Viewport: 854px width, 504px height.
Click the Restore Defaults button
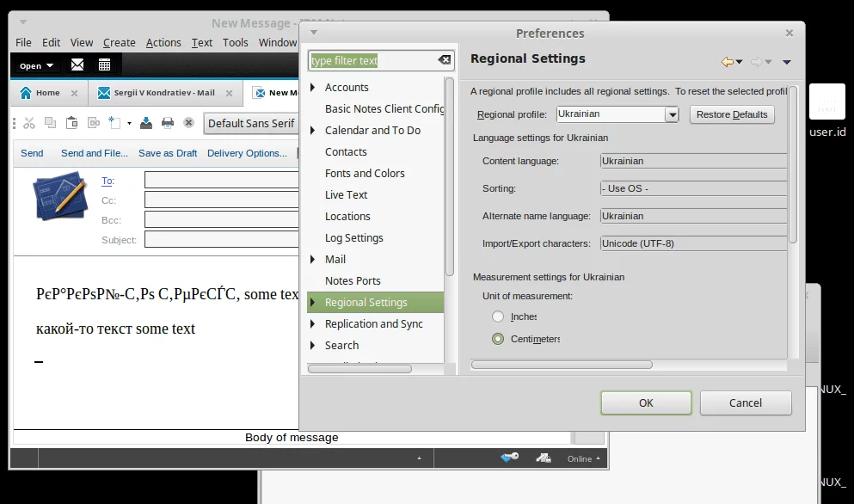point(732,114)
